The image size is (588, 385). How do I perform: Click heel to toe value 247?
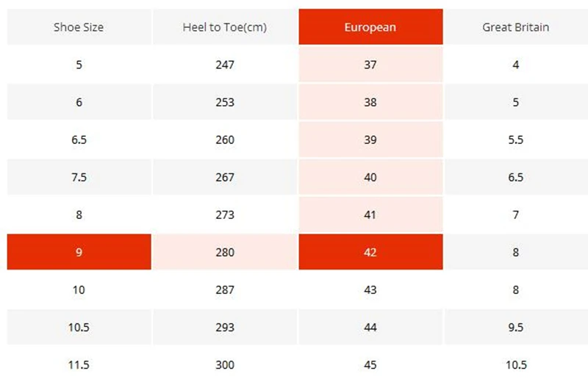[x=225, y=65]
